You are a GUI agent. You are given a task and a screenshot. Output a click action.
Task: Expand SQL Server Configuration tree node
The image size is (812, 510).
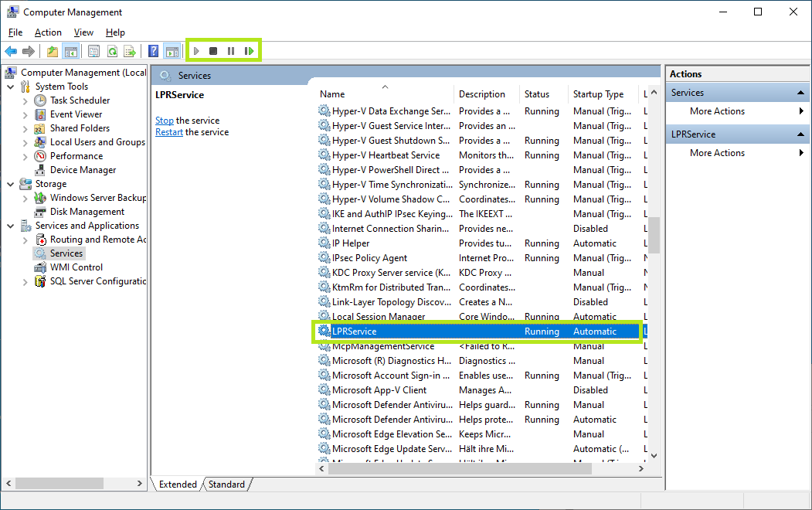coord(25,281)
